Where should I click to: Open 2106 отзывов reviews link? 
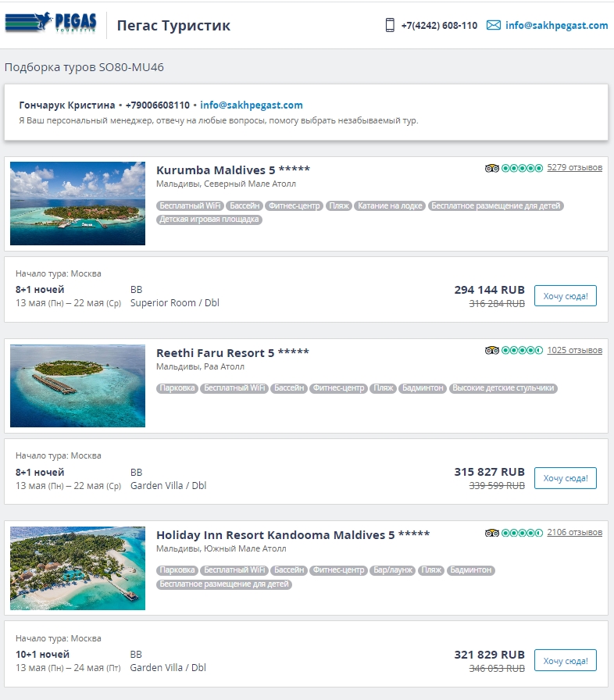pyautogui.click(x=575, y=532)
